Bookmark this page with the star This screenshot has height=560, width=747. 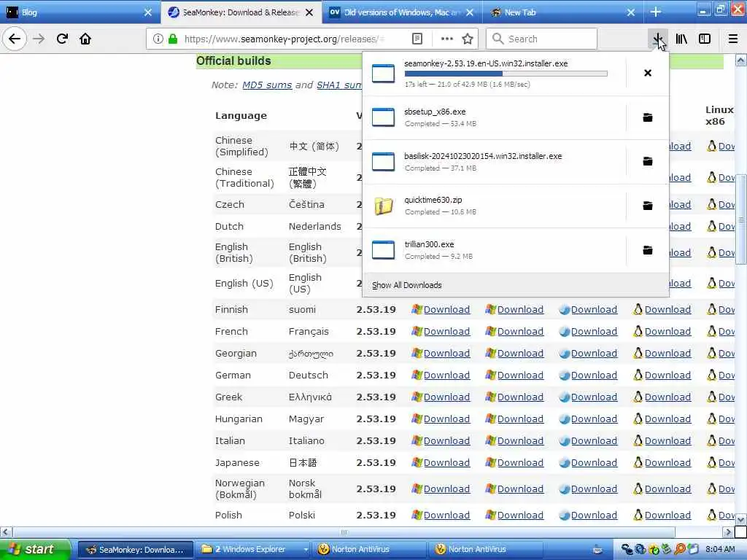click(x=468, y=39)
